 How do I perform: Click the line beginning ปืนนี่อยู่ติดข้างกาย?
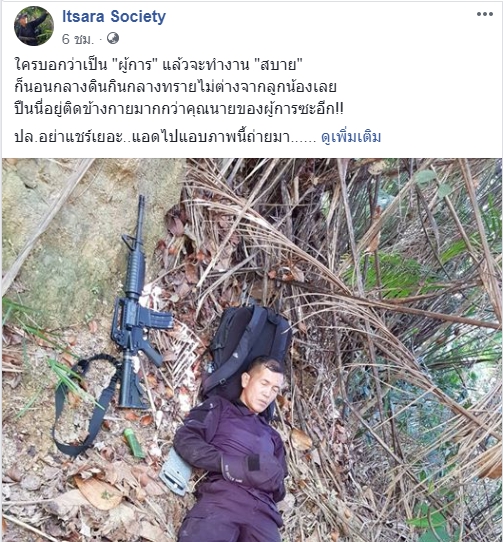point(179,109)
